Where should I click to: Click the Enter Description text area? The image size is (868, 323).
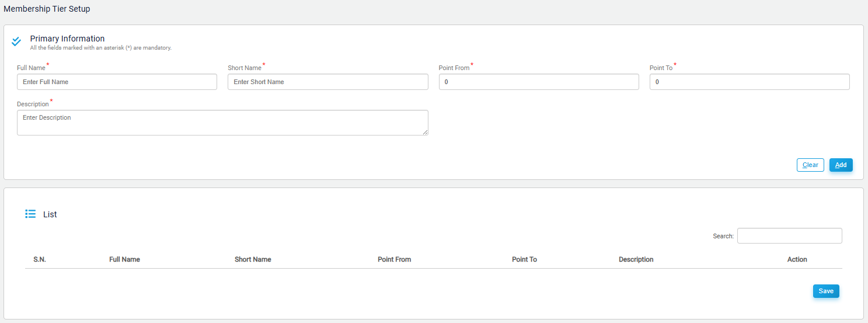pos(222,123)
